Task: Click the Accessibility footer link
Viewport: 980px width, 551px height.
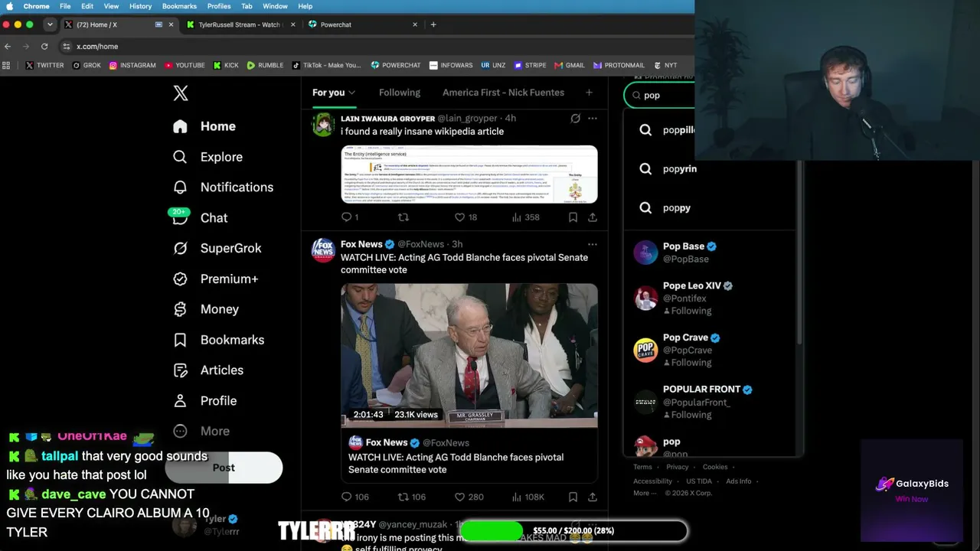Action: (x=653, y=481)
